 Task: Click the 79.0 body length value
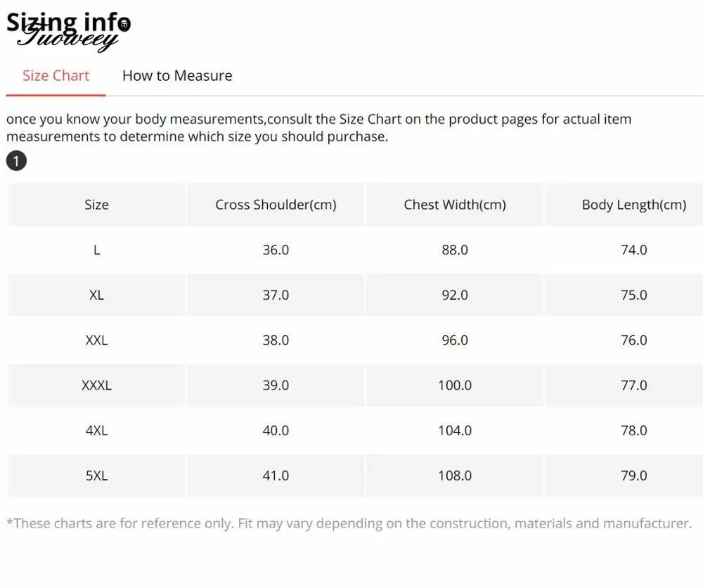point(634,475)
